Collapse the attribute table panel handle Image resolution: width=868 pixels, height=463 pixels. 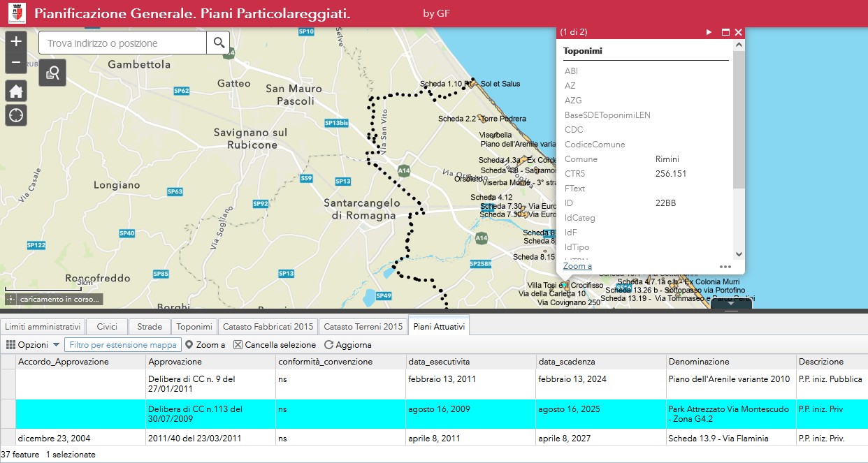pos(732,304)
